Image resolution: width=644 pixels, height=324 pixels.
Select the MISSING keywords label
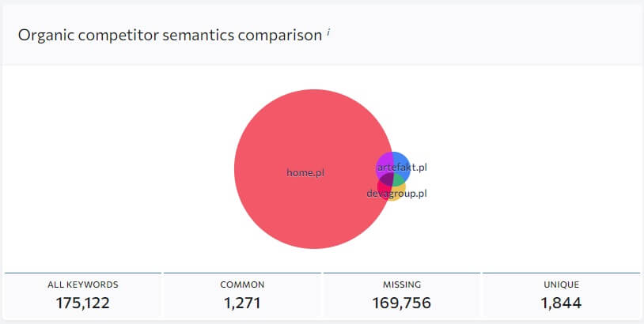click(402, 284)
